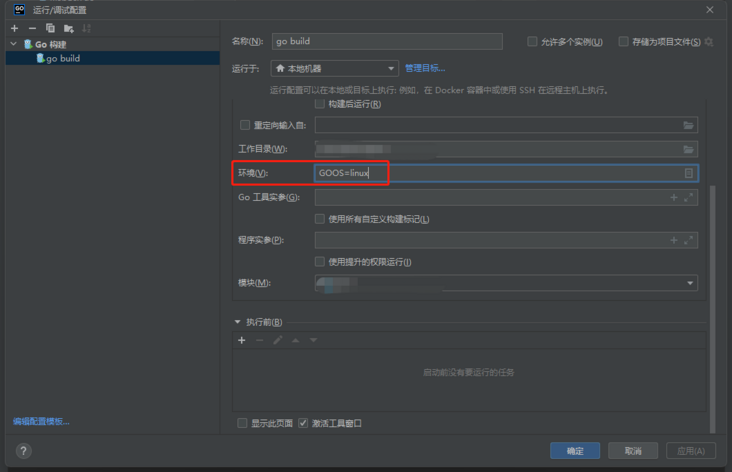
Task: Sort configurations alphabetically
Action: [86, 28]
